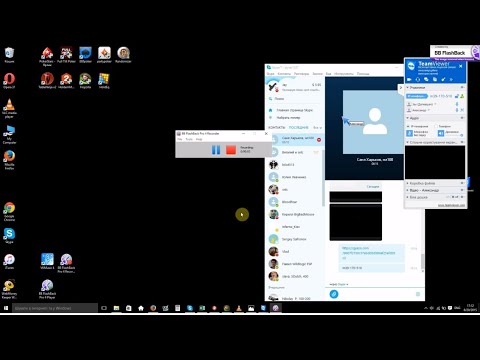The width and height of the screenshot is (480, 360).
Task: Open the 'via Skype' dropdown above message box
Action: tap(339, 284)
